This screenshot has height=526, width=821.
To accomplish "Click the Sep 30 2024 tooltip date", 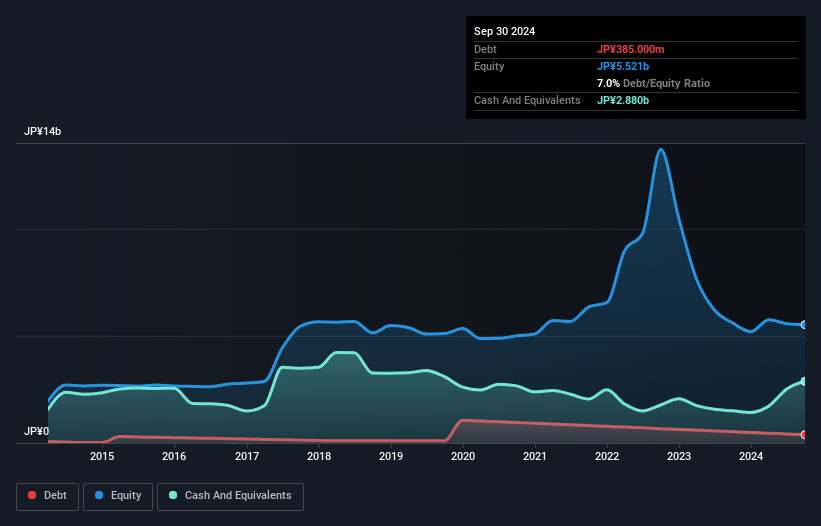I will (504, 31).
